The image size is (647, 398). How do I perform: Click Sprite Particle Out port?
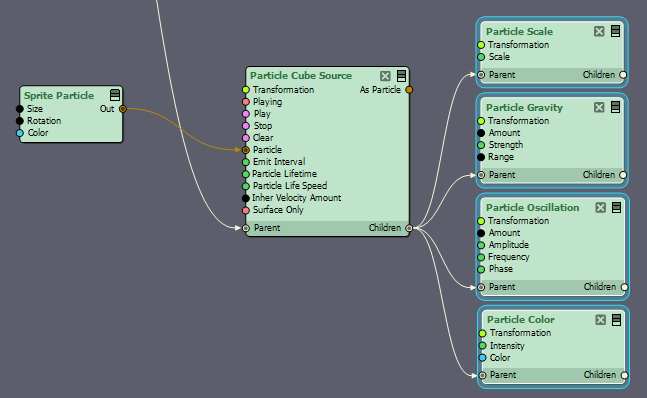click(x=123, y=109)
